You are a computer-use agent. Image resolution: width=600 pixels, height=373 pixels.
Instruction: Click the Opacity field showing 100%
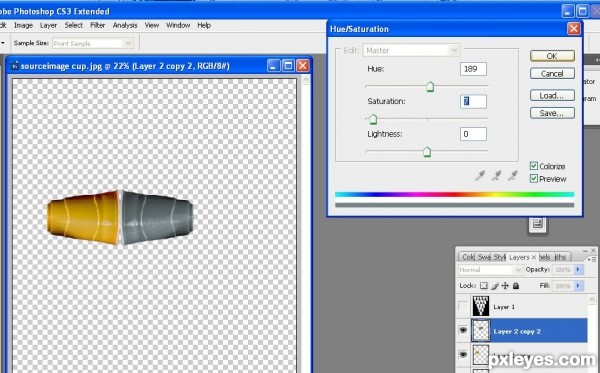pyautogui.click(x=563, y=270)
